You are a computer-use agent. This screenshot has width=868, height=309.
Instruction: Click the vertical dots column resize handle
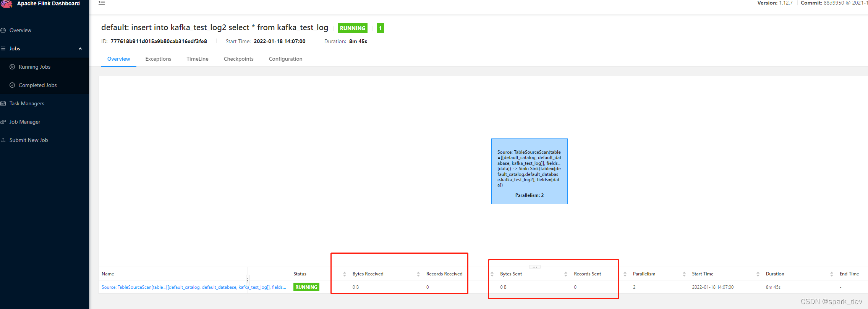click(248, 280)
